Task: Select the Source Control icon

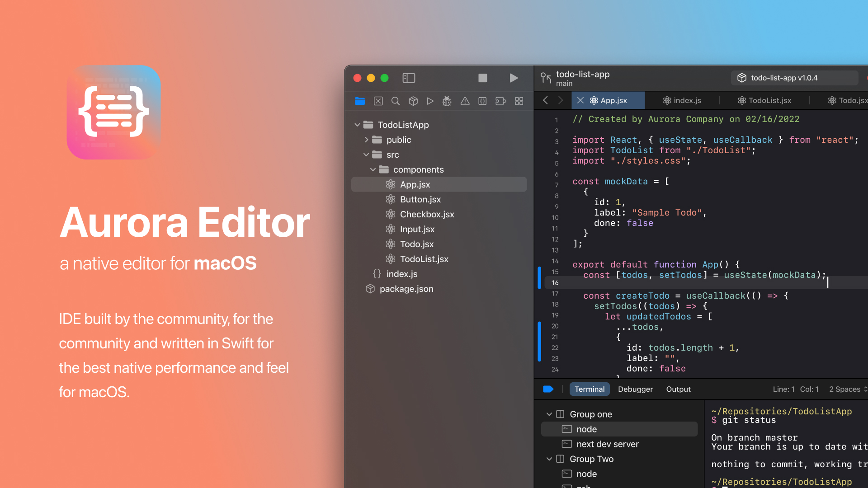Action: [378, 100]
